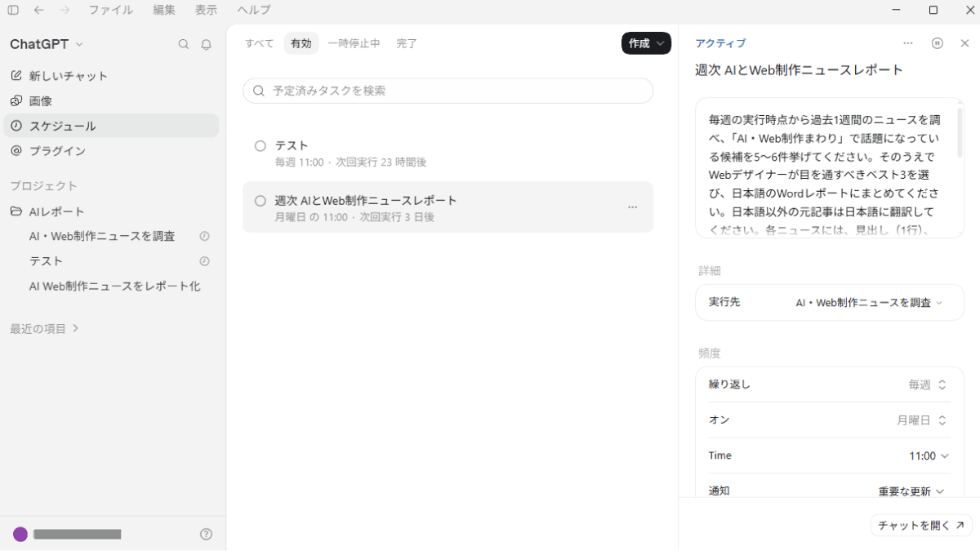The width and height of the screenshot is (980, 551).
Task: Open the ファイル menu
Action: tap(110, 10)
